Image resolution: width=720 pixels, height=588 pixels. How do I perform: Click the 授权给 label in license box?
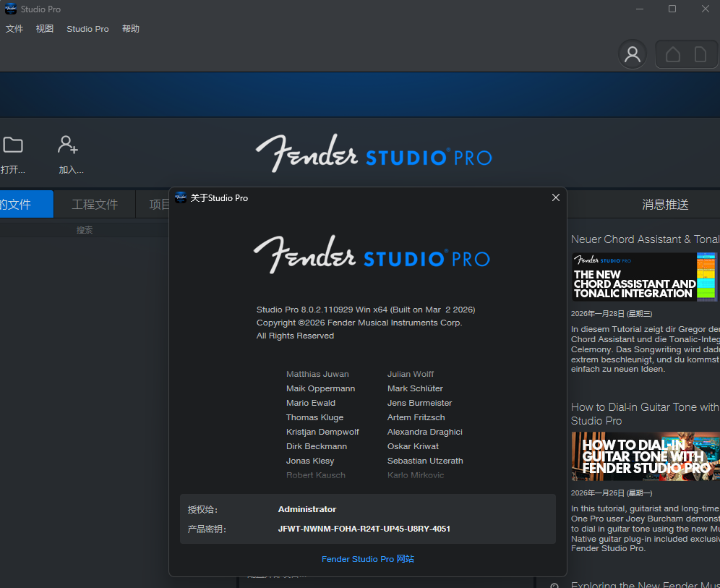(x=202, y=509)
